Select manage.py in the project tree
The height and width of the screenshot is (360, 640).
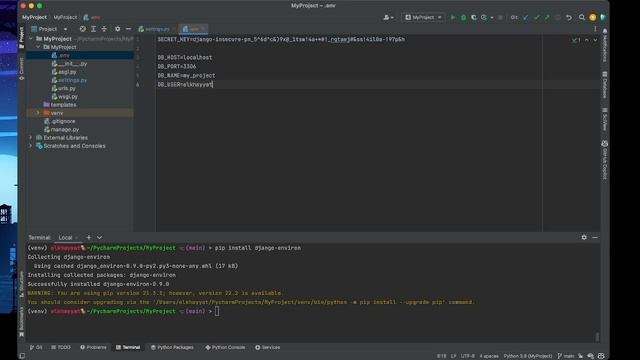pyautogui.click(x=65, y=129)
